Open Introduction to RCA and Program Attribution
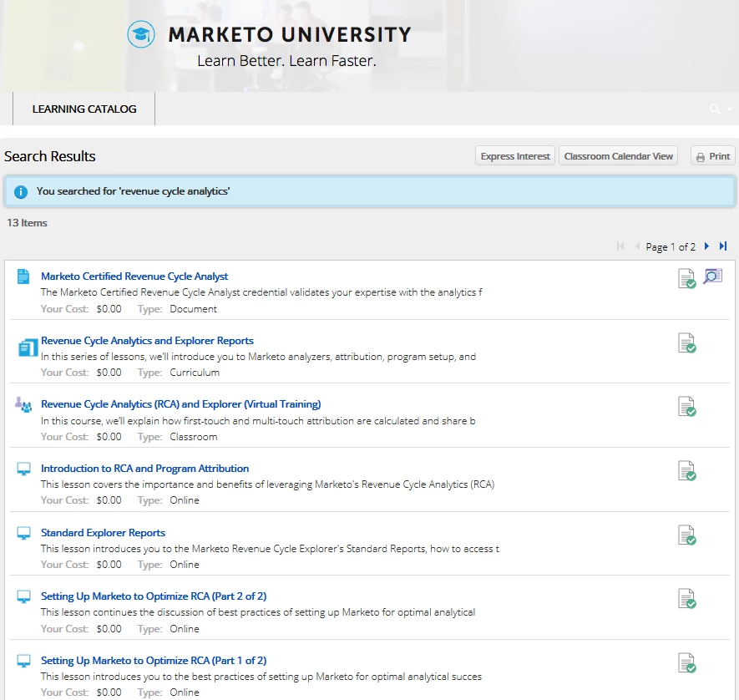The width and height of the screenshot is (739, 700). (144, 468)
